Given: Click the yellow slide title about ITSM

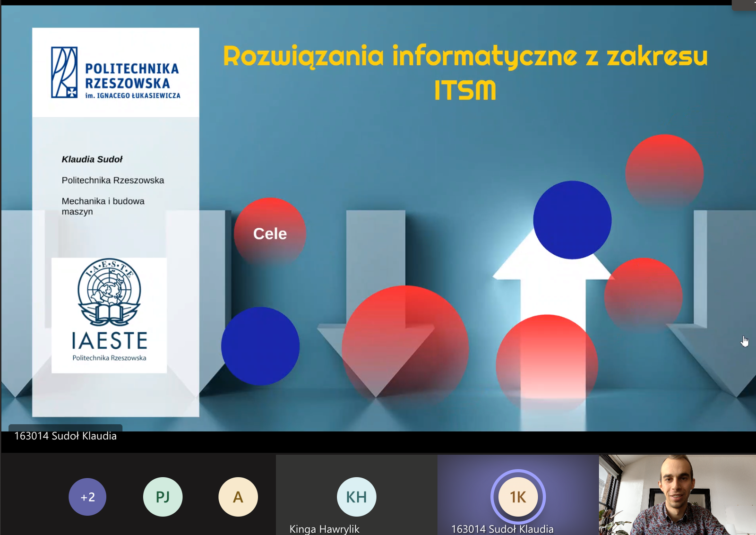Looking at the screenshot, I should (465, 72).
